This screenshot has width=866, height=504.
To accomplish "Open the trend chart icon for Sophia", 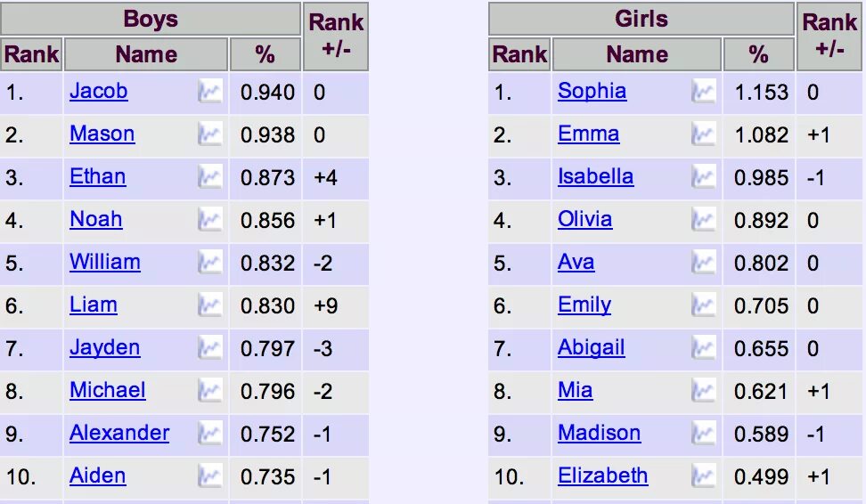I will coord(704,92).
